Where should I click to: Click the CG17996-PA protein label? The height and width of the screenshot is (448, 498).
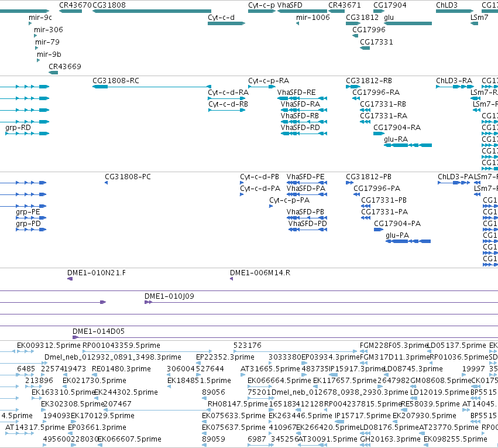pyautogui.click(x=377, y=189)
